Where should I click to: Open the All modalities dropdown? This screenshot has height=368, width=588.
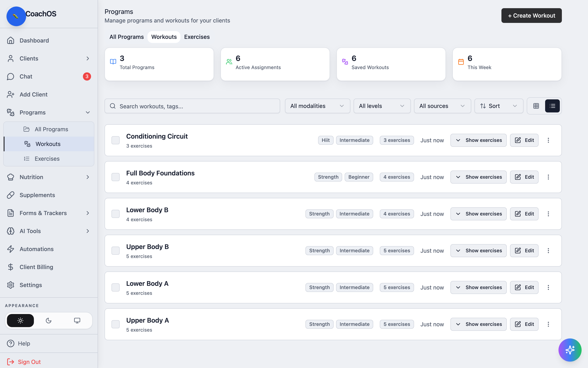tap(317, 106)
